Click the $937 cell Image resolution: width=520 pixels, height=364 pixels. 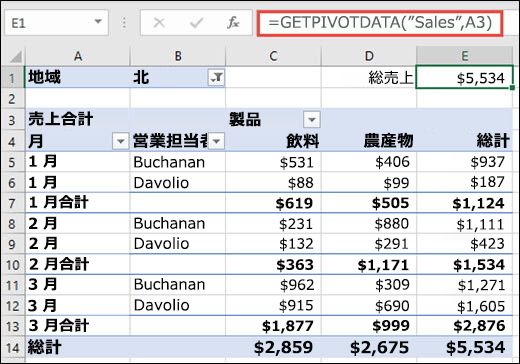coord(464,162)
